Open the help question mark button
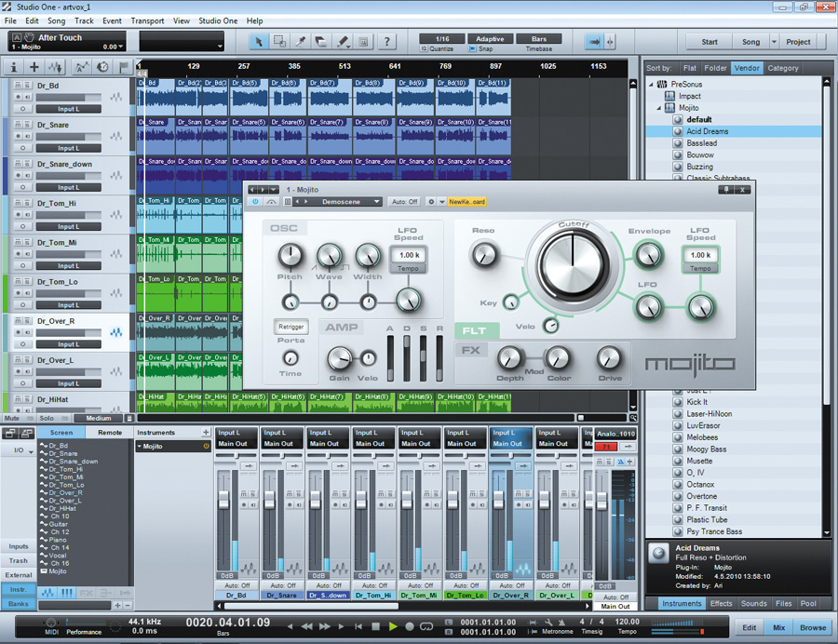 tap(386, 42)
